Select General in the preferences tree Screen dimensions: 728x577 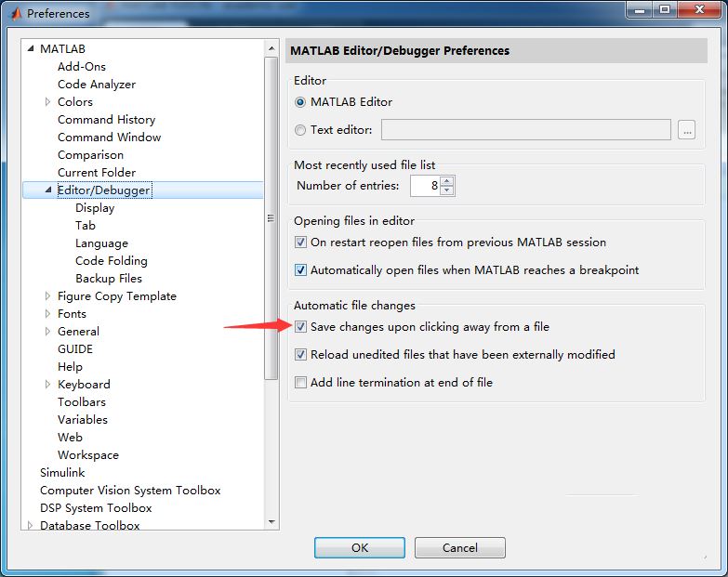[x=78, y=331]
